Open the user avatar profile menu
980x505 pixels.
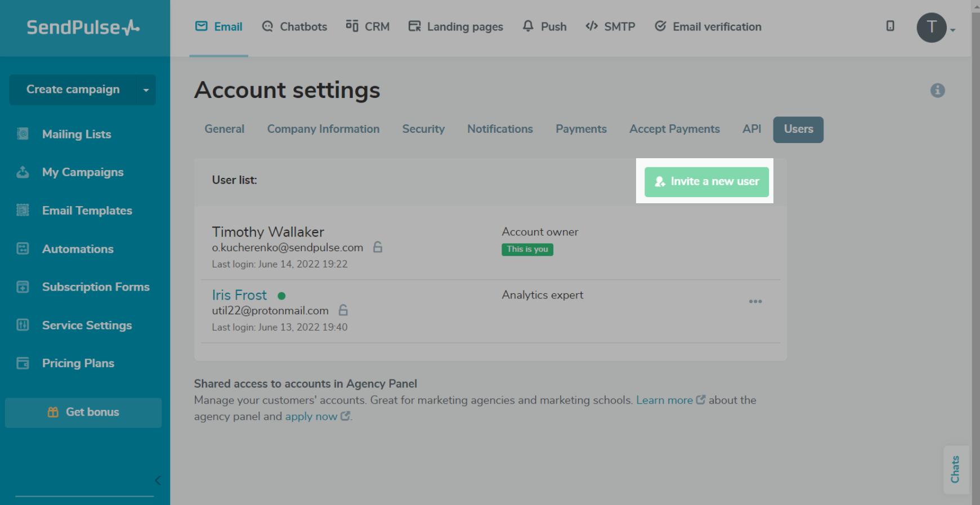click(932, 27)
